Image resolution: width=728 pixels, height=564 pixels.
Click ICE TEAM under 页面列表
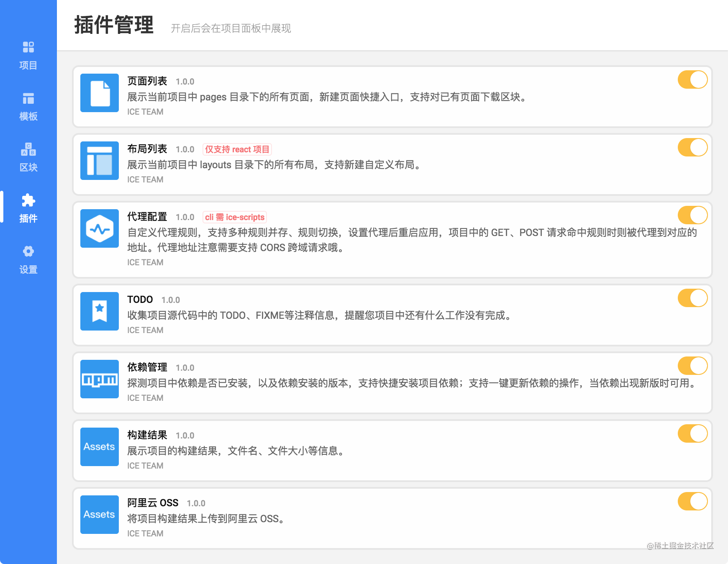(145, 112)
